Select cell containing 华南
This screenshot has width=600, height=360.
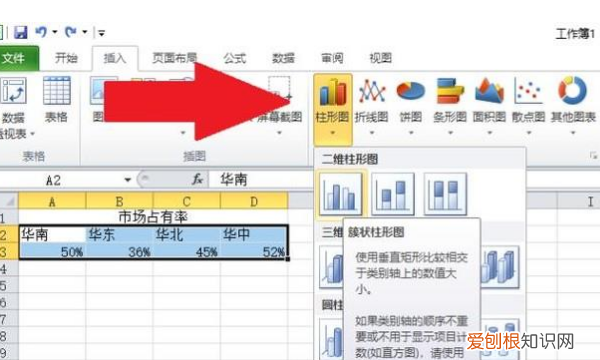click(x=52, y=234)
